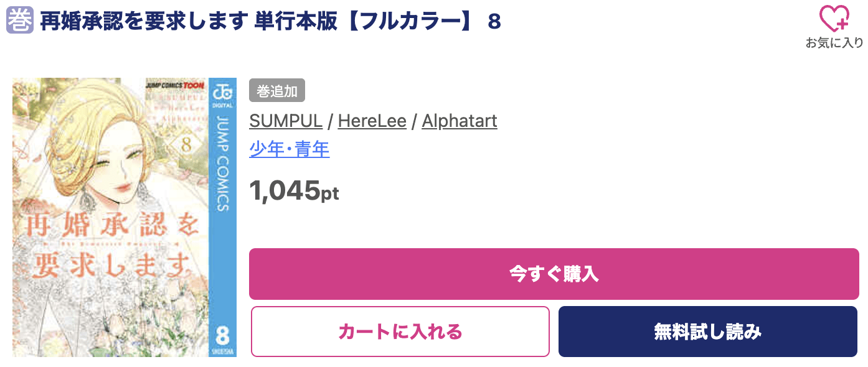
Task: Add volume with カートに入れる button
Action: click(400, 332)
